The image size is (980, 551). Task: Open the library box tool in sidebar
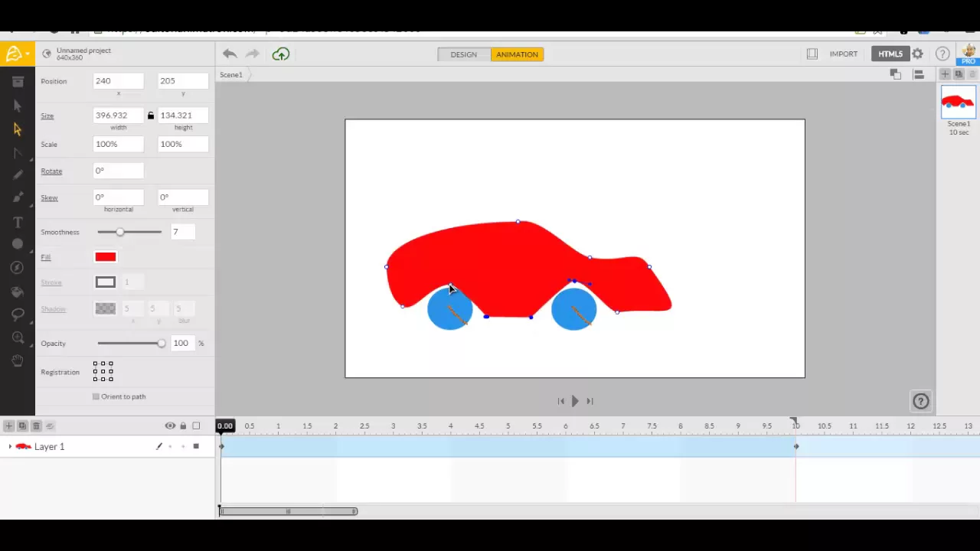18,81
